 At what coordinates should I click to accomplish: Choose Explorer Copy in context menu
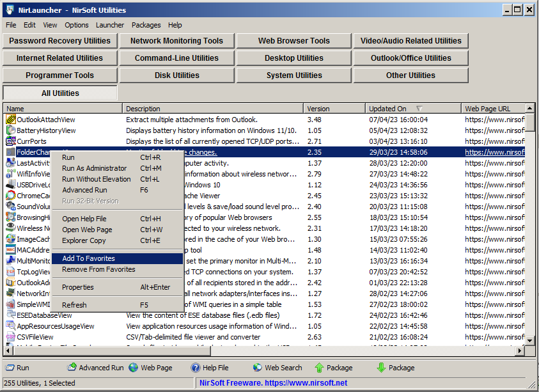click(117, 240)
